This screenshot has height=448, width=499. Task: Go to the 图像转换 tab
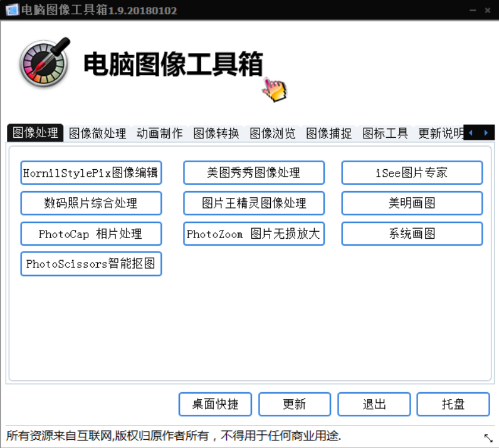pos(216,133)
